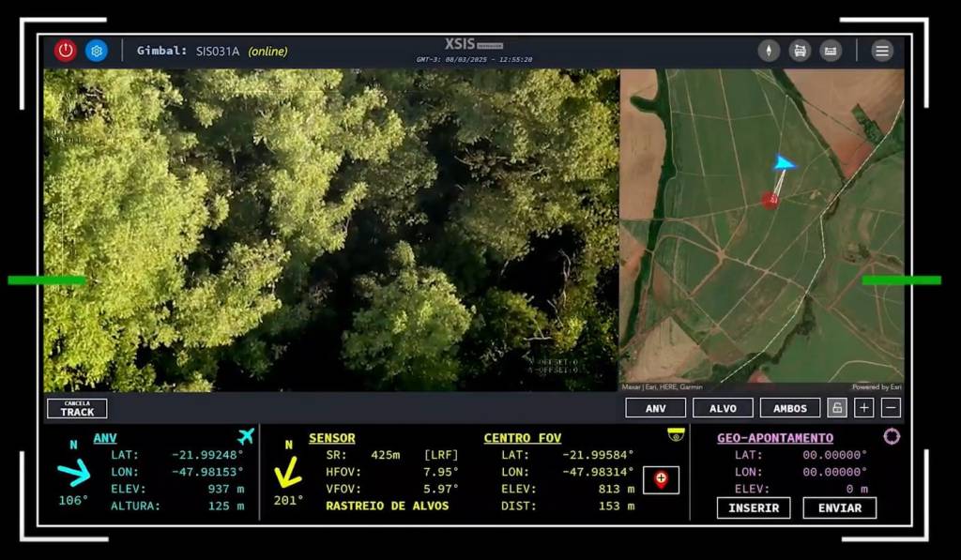The width and height of the screenshot is (961, 560).
Task: Click the ENVIAR button
Action: coord(838,508)
